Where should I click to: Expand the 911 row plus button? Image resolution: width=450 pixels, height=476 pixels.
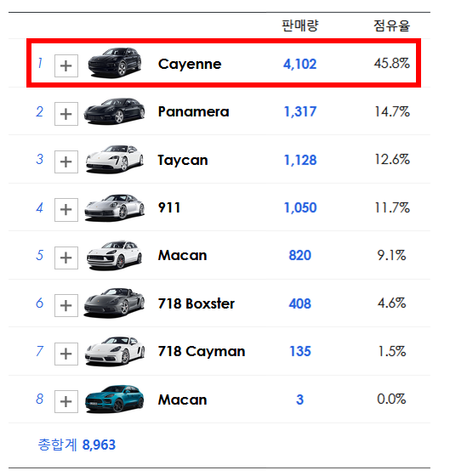point(66,210)
